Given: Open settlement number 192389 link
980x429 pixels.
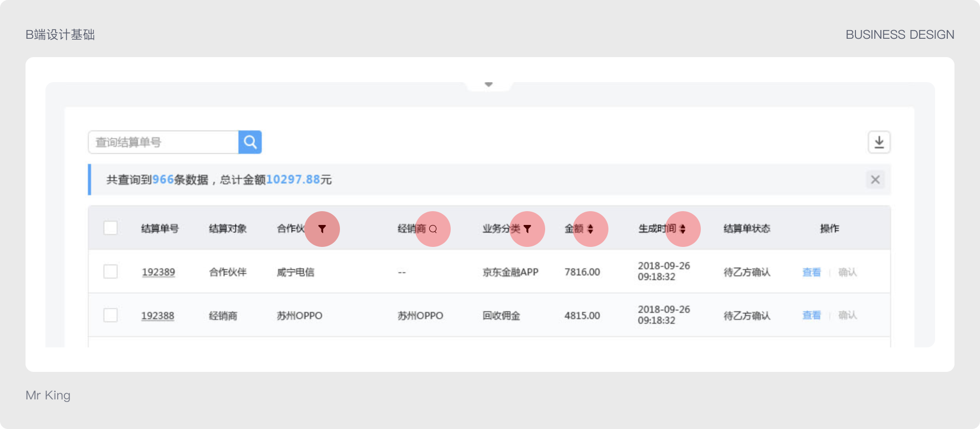Looking at the screenshot, I should click(158, 272).
